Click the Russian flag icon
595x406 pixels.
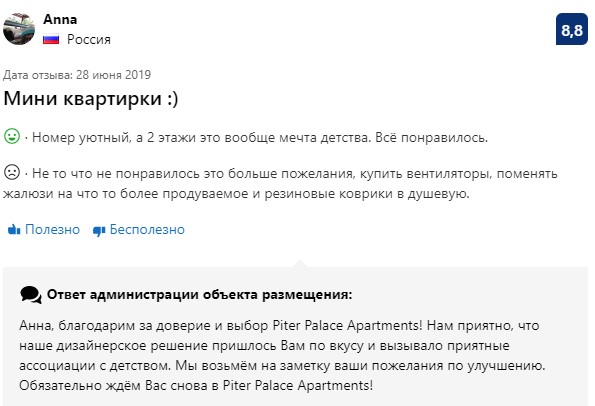point(51,39)
